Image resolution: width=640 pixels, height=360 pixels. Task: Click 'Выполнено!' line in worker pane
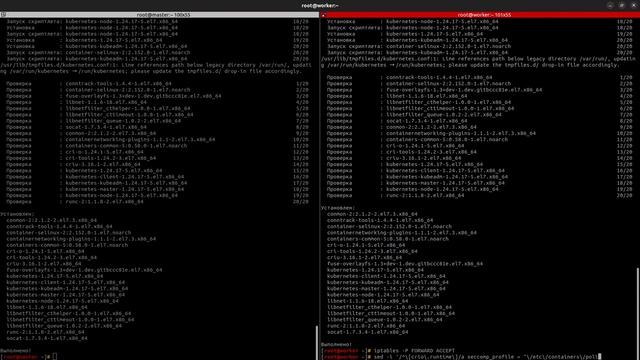point(336,344)
